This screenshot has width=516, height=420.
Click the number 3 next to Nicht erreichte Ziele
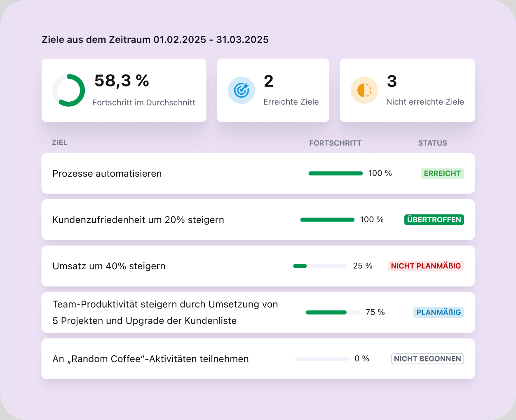(392, 82)
